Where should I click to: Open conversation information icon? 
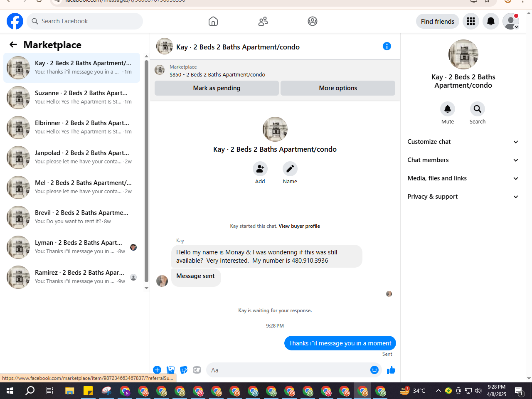coord(387,46)
